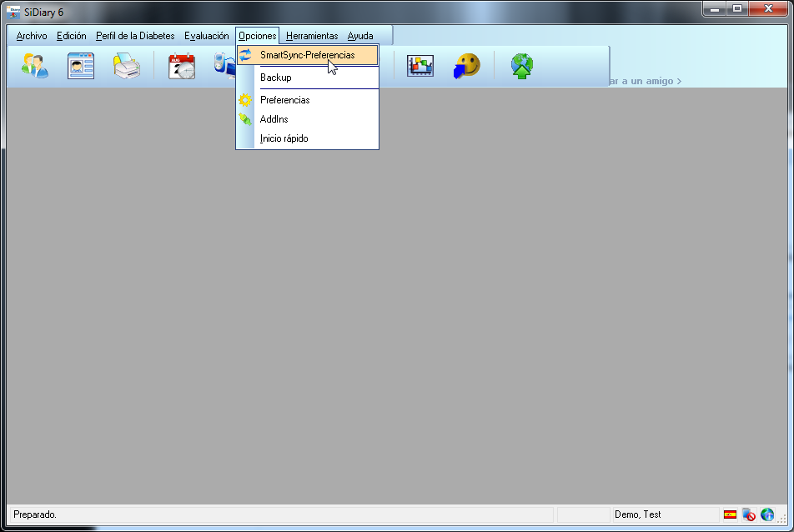
Task: Click the globe info icon in status bar
Action: click(x=766, y=514)
